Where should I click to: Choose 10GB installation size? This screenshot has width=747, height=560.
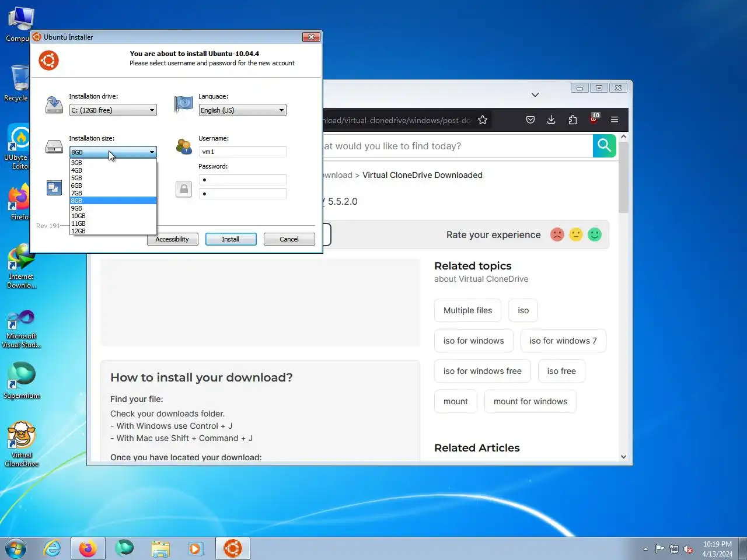click(113, 216)
